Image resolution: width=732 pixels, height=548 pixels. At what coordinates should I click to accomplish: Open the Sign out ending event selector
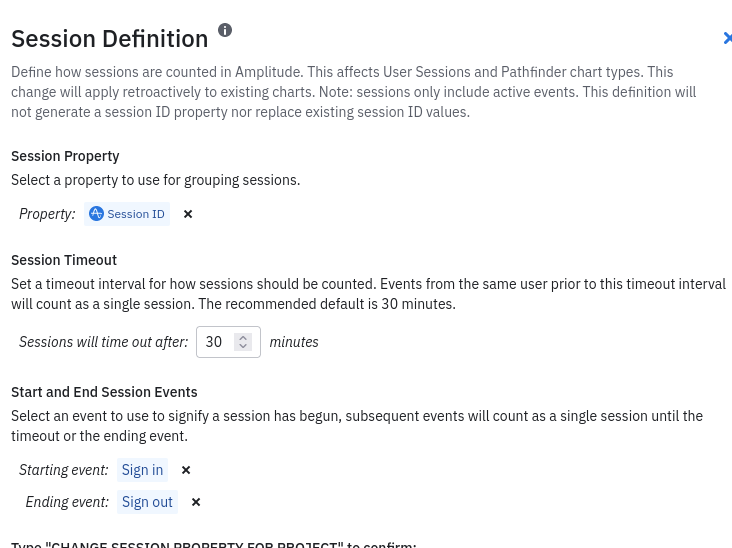click(147, 502)
